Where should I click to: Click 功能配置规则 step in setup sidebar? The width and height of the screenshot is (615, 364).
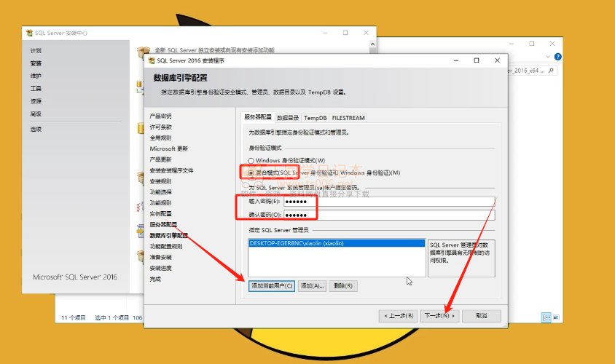pos(166,246)
